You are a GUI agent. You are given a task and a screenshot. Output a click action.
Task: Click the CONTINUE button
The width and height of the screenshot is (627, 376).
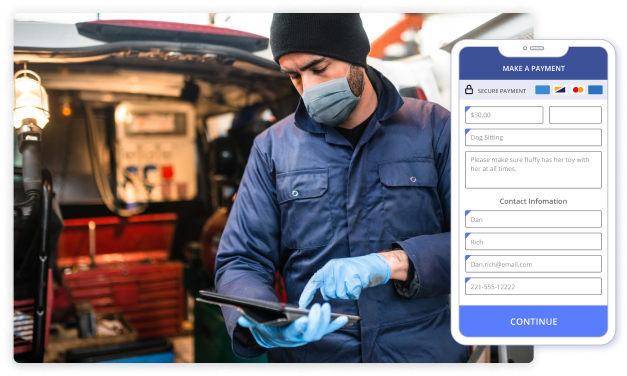533,321
